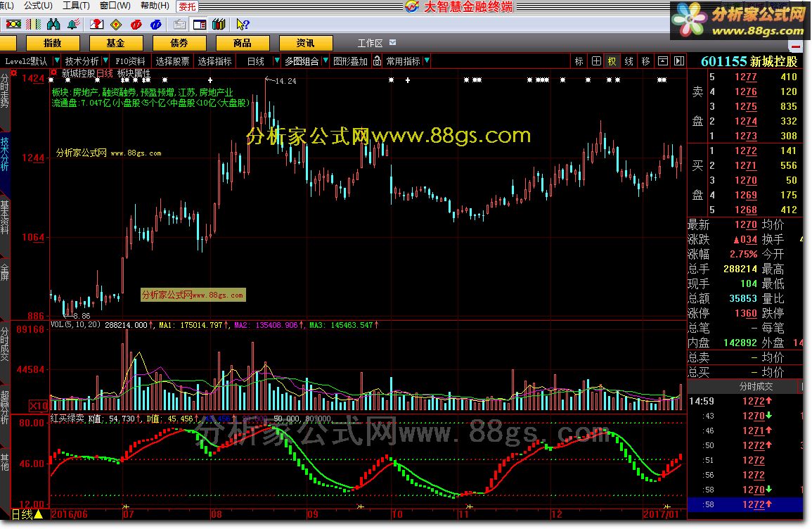Click the 2017/01 date marker on the timeline
The width and height of the screenshot is (812, 529).
click(661, 514)
